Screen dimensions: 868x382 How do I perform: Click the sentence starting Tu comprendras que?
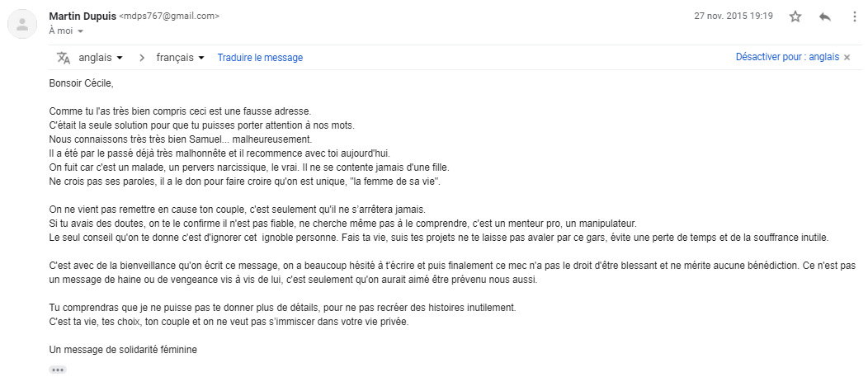(x=282, y=307)
